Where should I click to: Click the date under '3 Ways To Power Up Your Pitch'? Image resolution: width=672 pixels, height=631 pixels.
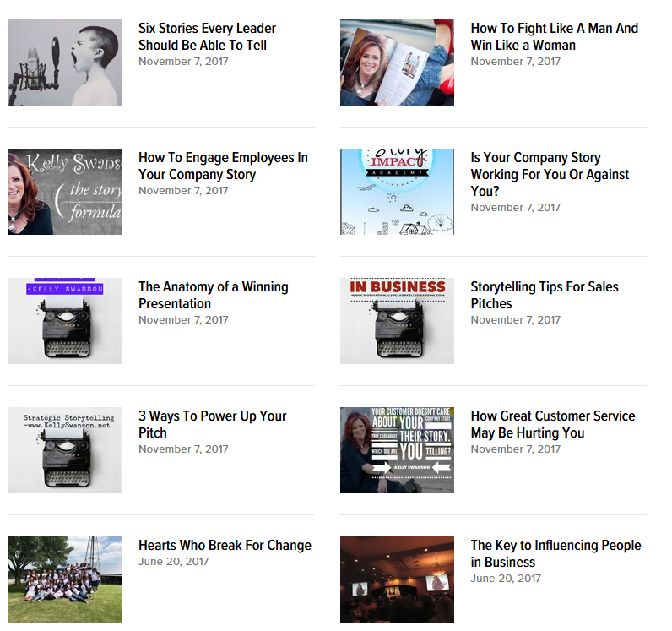(x=183, y=449)
